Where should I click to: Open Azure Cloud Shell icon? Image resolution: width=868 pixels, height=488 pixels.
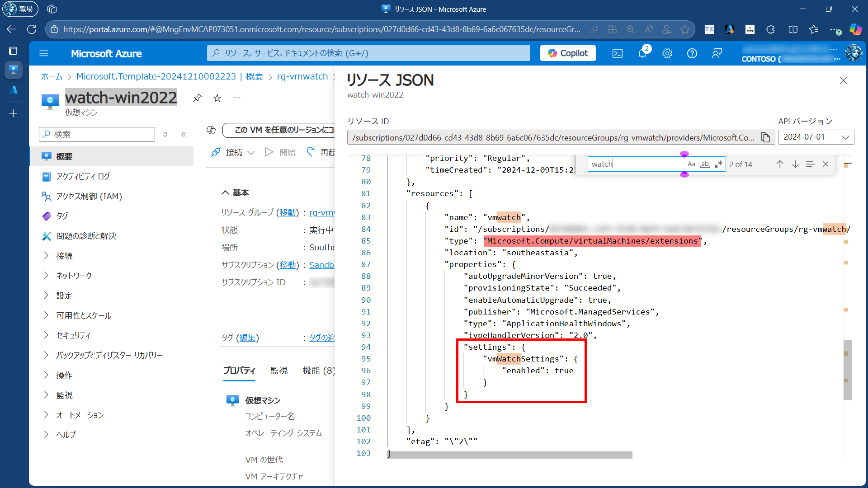[617, 53]
